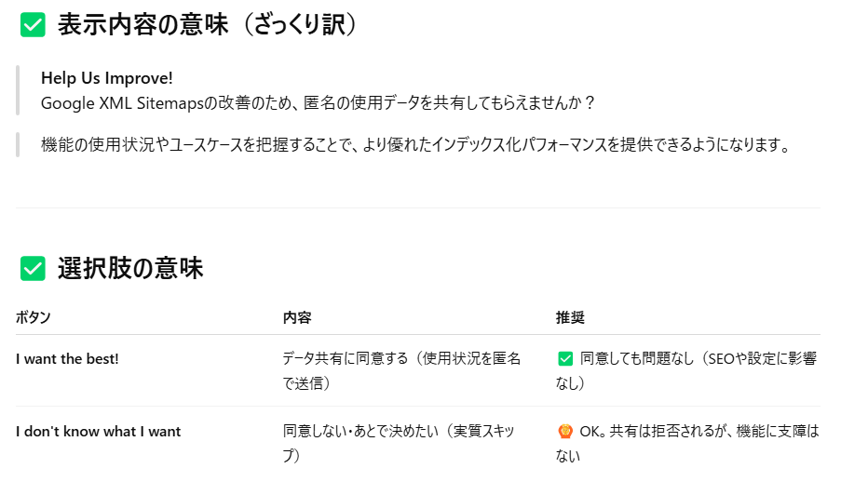
Task: Click the green checkmark beside 表示内容の意味 heading
Action: tap(33, 25)
